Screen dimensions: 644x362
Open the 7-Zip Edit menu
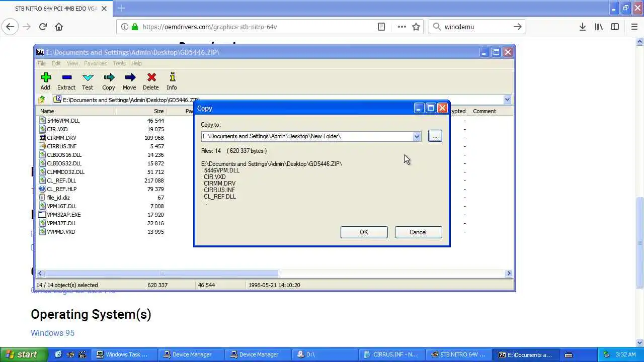click(x=56, y=63)
